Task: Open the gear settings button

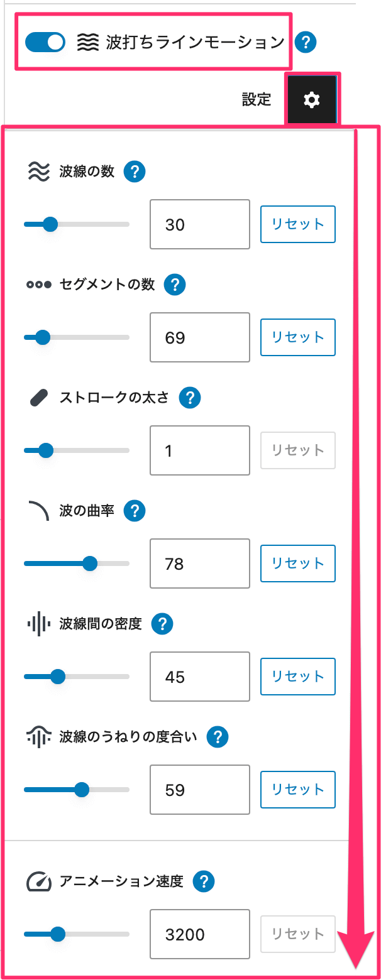Action: point(312,99)
